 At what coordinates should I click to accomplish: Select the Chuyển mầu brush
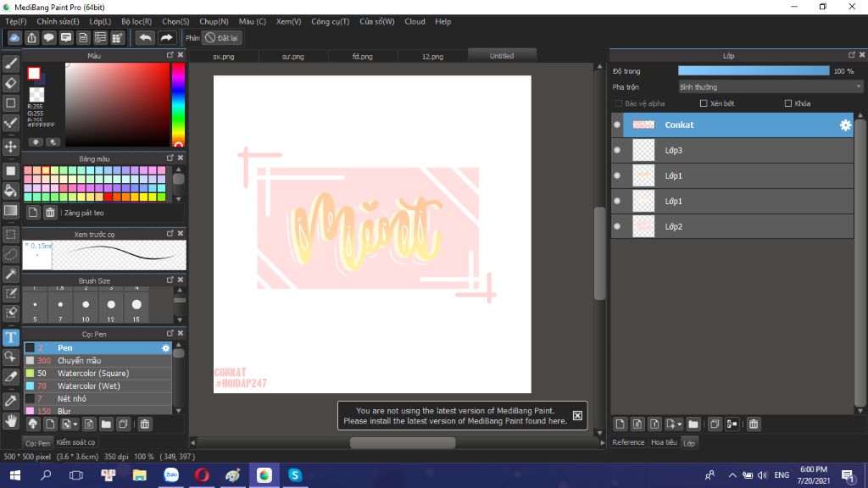tap(98, 360)
